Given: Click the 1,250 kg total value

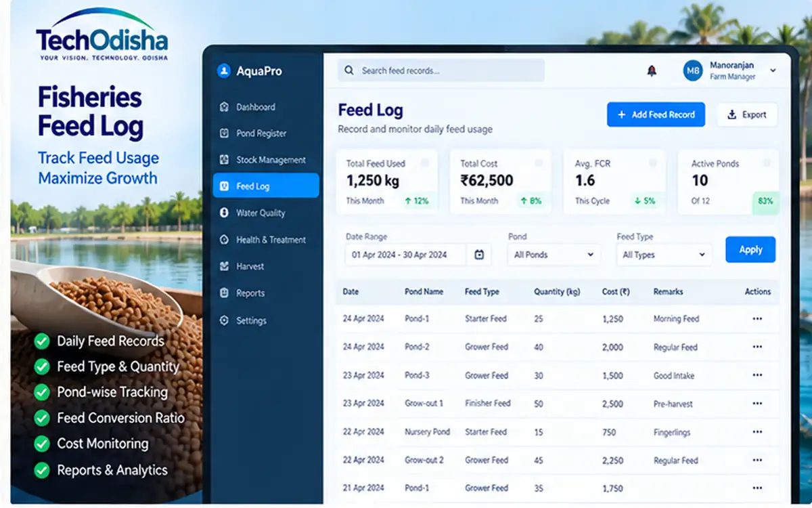Looking at the screenshot, I should tap(372, 181).
